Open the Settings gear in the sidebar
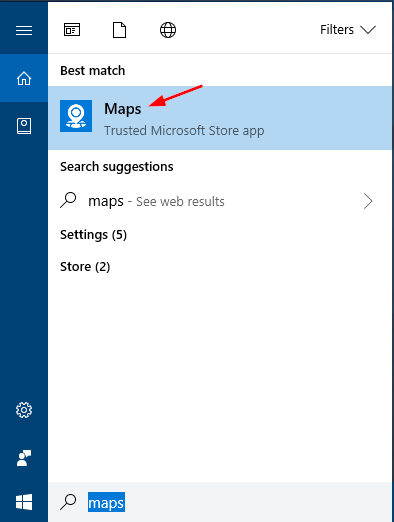The height and width of the screenshot is (522, 394). [24, 410]
